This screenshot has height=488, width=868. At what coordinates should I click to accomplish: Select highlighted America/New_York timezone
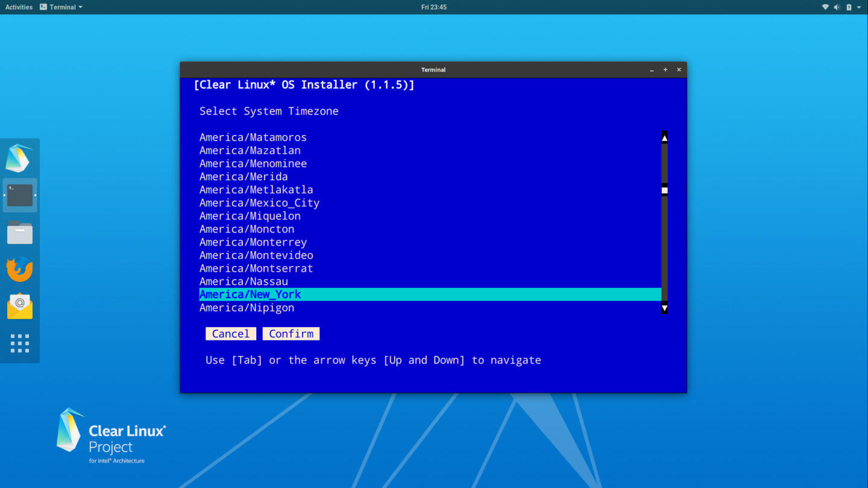tap(430, 295)
